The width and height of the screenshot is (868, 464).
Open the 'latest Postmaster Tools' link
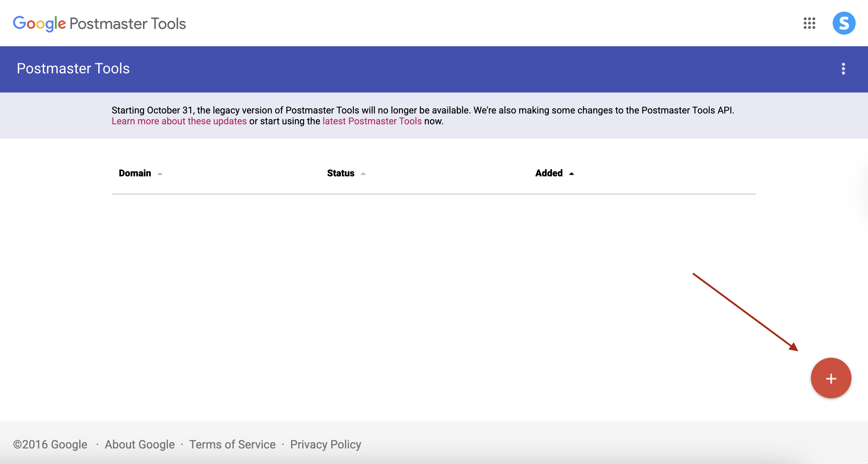point(372,121)
